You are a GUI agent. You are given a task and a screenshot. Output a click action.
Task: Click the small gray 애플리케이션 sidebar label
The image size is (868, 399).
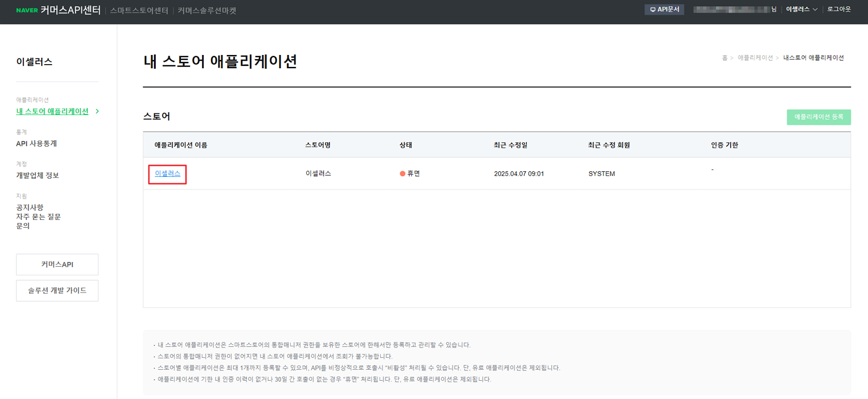point(33,100)
